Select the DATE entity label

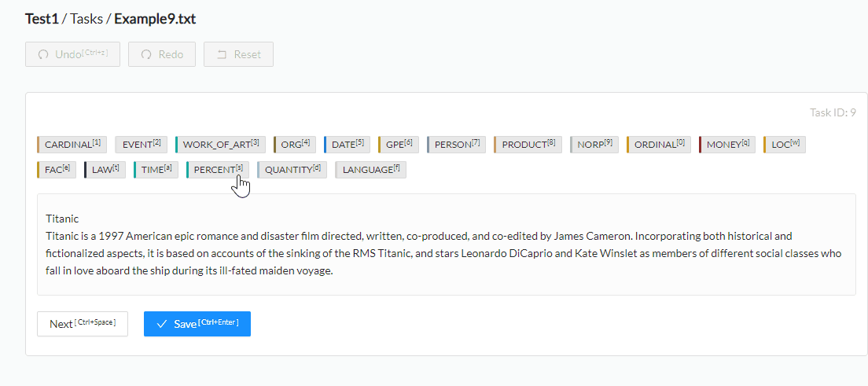pyautogui.click(x=347, y=145)
